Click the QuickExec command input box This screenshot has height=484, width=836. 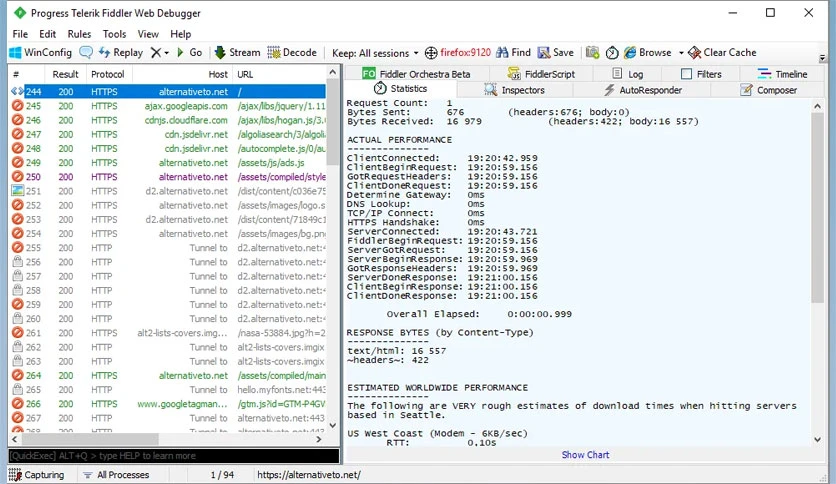click(174, 456)
